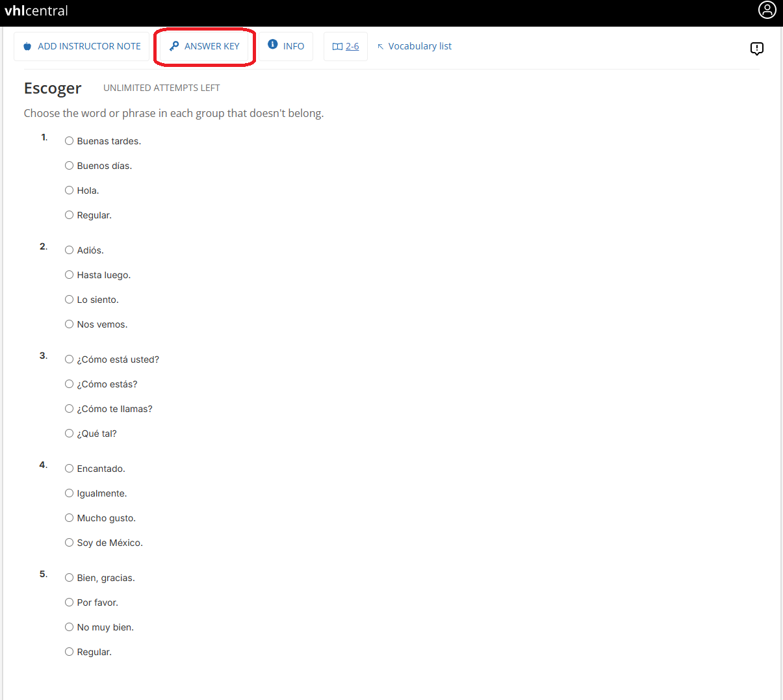
Task: Click question number 2.
Action: point(44,246)
